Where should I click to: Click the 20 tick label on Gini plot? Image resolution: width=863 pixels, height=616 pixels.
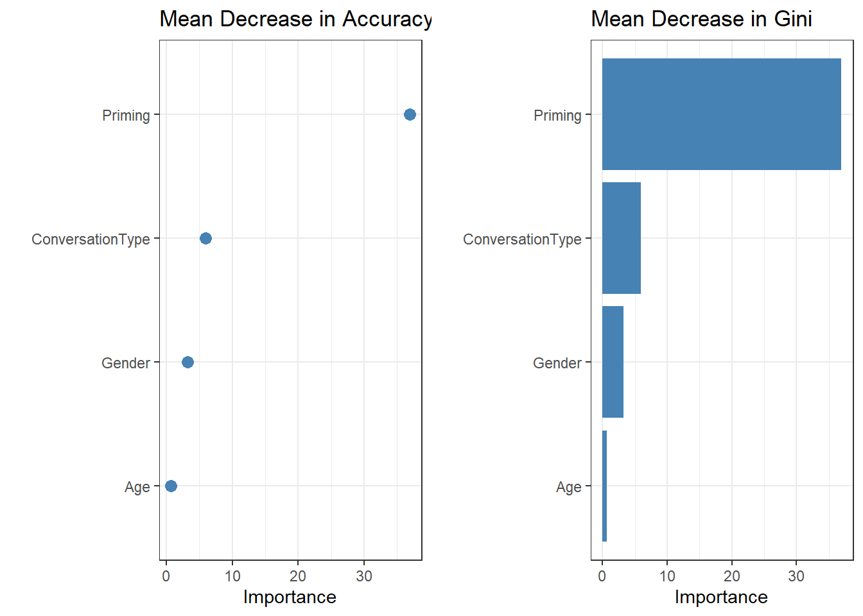coord(732,576)
